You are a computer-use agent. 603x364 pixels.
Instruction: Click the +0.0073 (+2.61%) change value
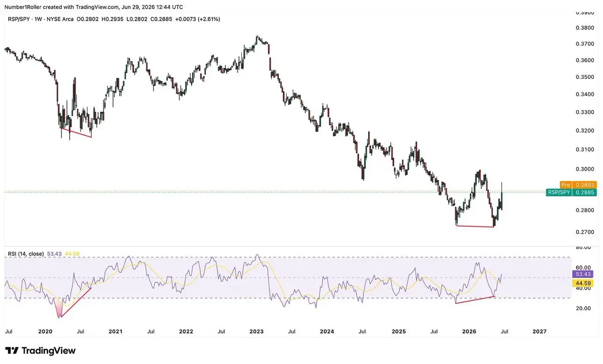197,19
